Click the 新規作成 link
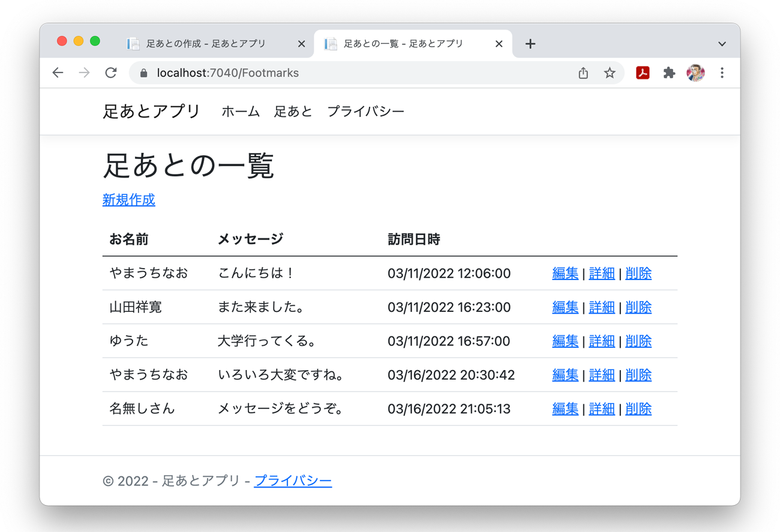Image resolution: width=780 pixels, height=532 pixels. 129,200
